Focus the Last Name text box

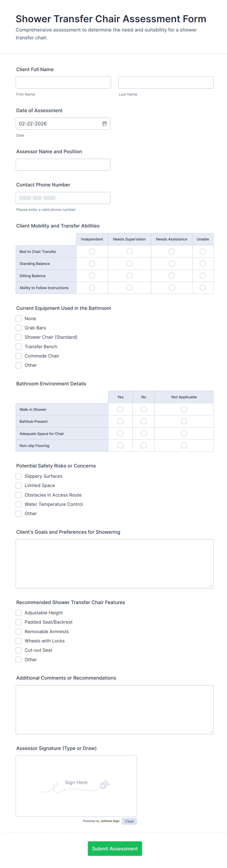pyautogui.click(x=166, y=83)
